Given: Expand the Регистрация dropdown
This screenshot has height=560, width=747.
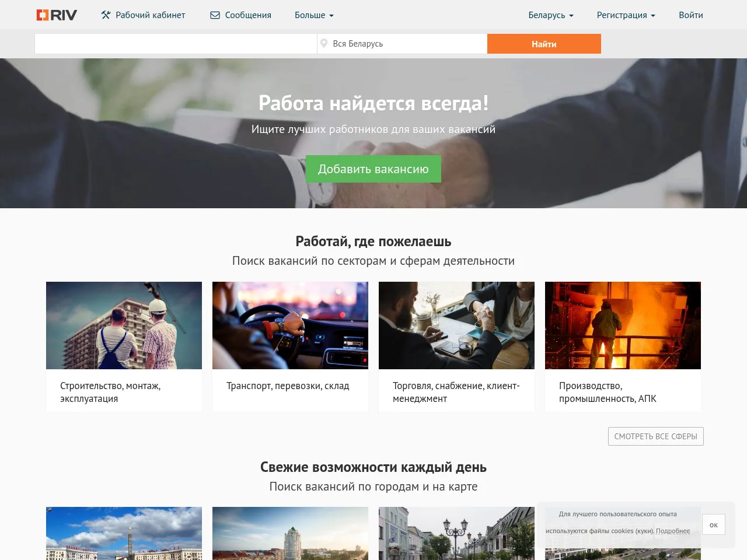Looking at the screenshot, I should tap(626, 15).
